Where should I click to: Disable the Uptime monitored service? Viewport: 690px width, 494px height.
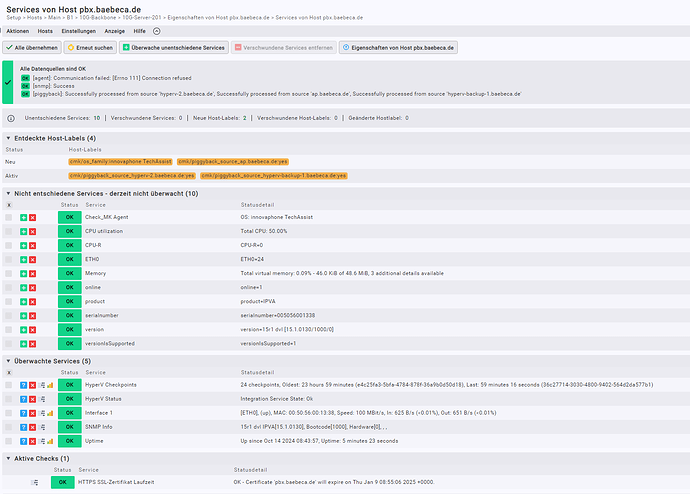(x=33, y=441)
